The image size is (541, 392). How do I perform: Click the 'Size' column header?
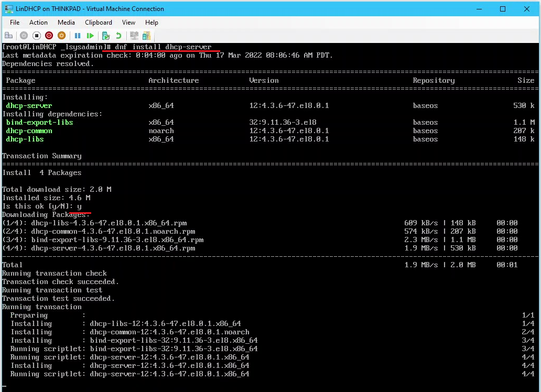point(526,80)
